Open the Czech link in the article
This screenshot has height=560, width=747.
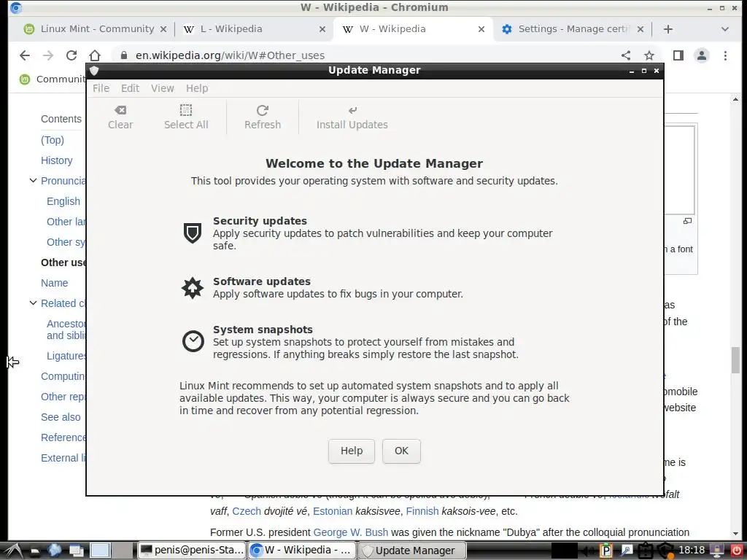247,511
